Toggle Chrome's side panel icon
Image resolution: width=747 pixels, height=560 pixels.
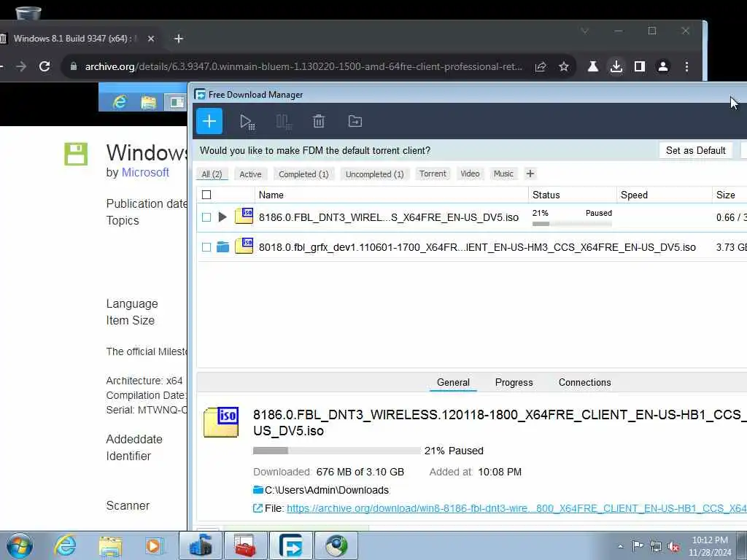coord(639,66)
